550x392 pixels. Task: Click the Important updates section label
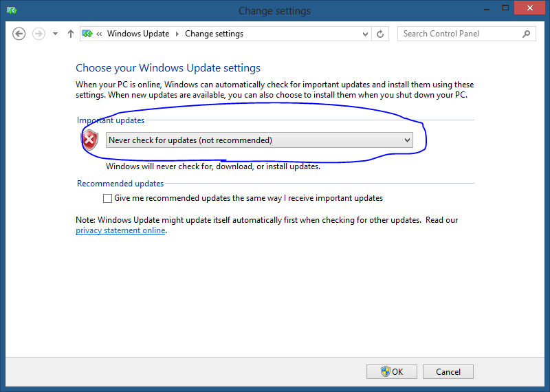pyautogui.click(x=111, y=120)
